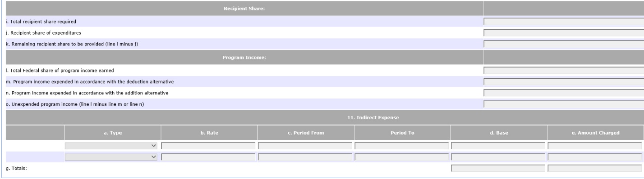Screen dimensions: 644x179
Task: Click the 'Program Income:' section header
Action: pos(244,57)
